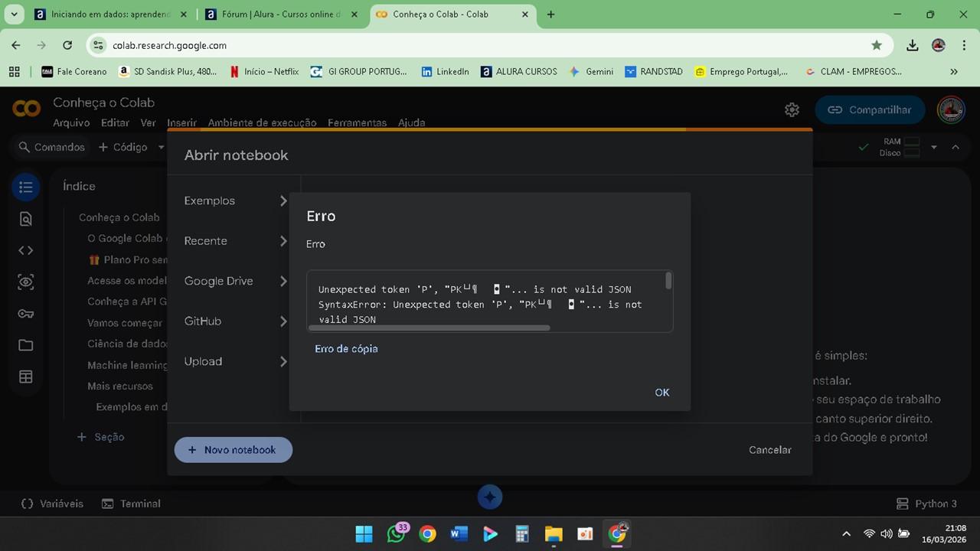This screenshot has height=551, width=980.
Task: Open the LinkedIn bookmark
Action: point(445,71)
